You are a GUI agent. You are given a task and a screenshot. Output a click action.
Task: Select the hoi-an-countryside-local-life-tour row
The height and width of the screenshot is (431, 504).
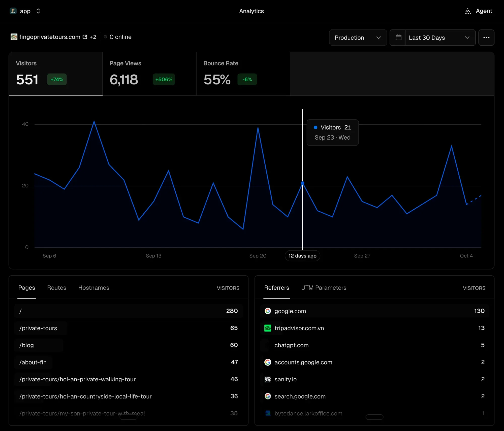tap(129, 396)
